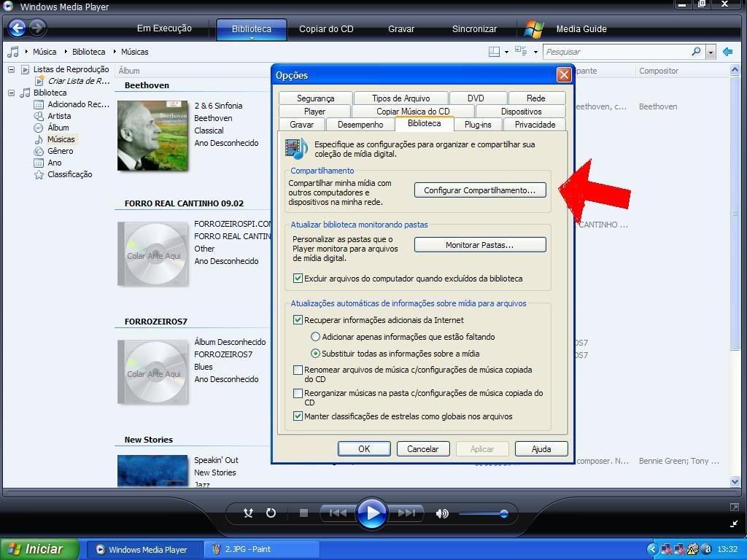This screenshot has width=747, height=560.
Task: Open the Plug-ins tab
Action: (x=478, y=124)
